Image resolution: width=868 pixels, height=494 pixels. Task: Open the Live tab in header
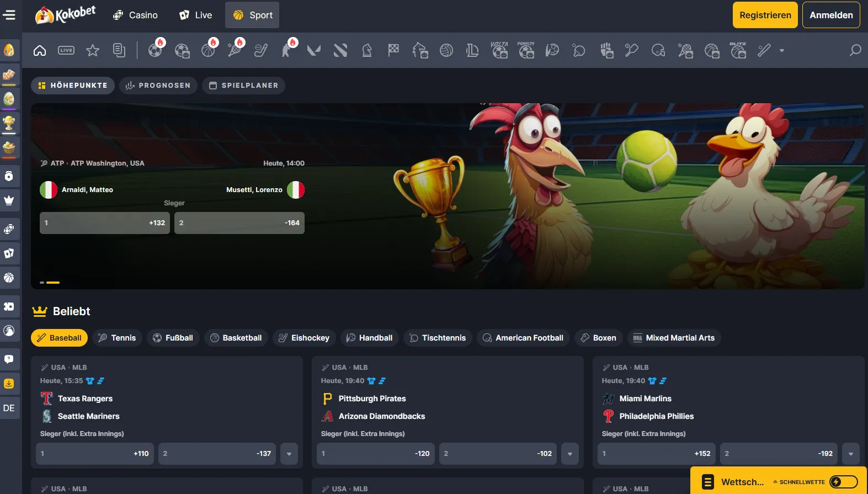pos(196,15)
